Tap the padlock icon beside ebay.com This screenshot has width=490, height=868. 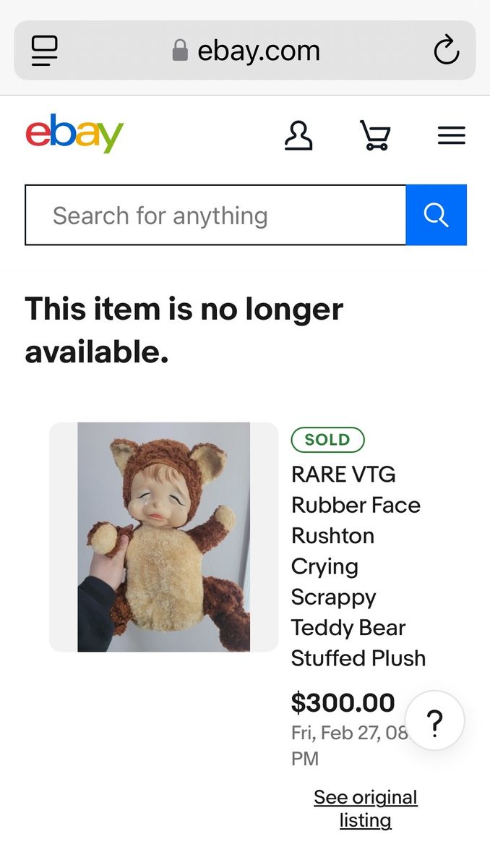point(180,51)
